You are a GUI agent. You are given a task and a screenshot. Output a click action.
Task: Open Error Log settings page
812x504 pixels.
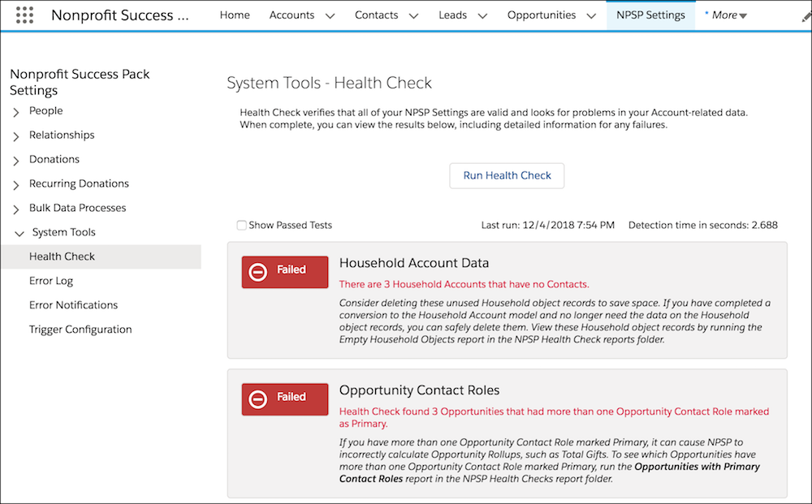[50, 281]
